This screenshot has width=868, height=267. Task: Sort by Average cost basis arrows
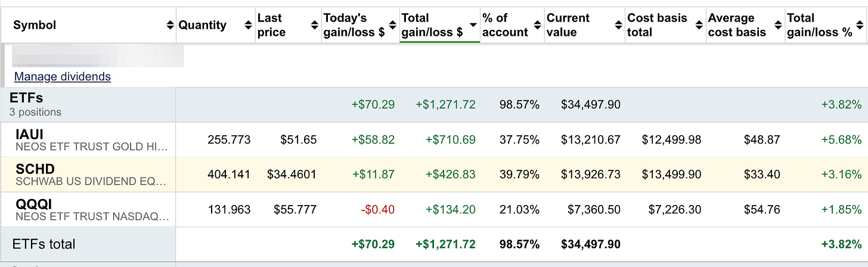[778, 26]
